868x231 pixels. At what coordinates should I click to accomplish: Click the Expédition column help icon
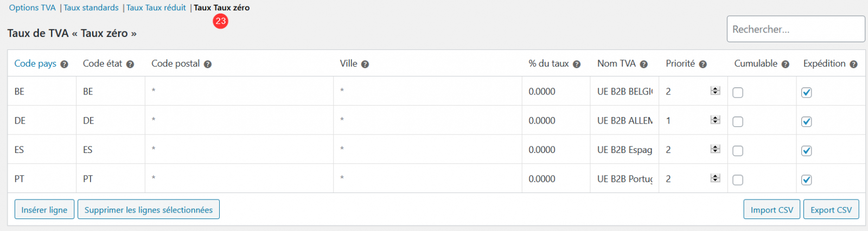(x=854, y=65)
